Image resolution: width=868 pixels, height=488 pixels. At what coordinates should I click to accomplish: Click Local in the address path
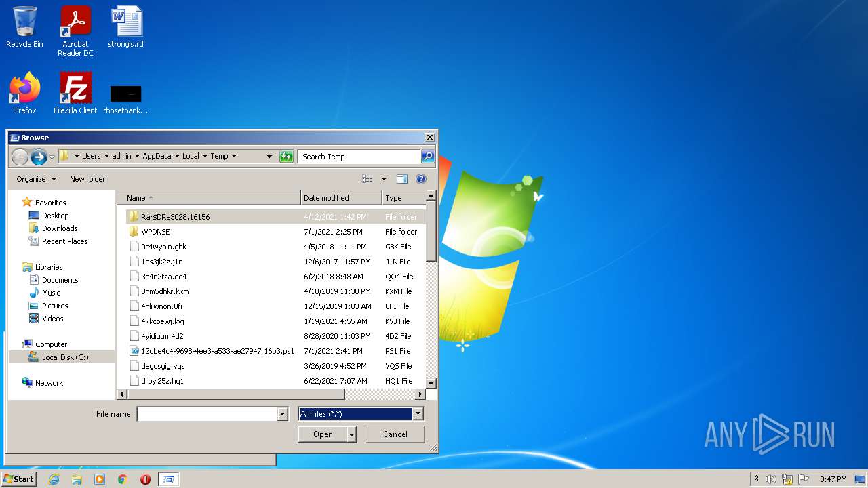tap(191, 156)
